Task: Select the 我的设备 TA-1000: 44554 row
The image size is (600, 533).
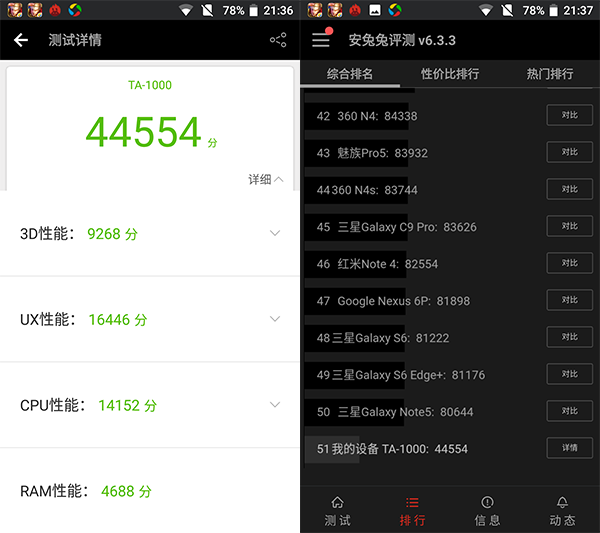Action: (x=448, y=449)
